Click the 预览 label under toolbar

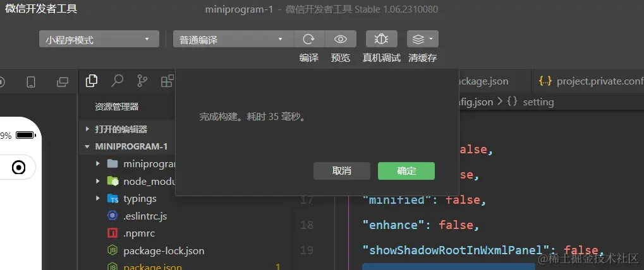coord(341,58)
